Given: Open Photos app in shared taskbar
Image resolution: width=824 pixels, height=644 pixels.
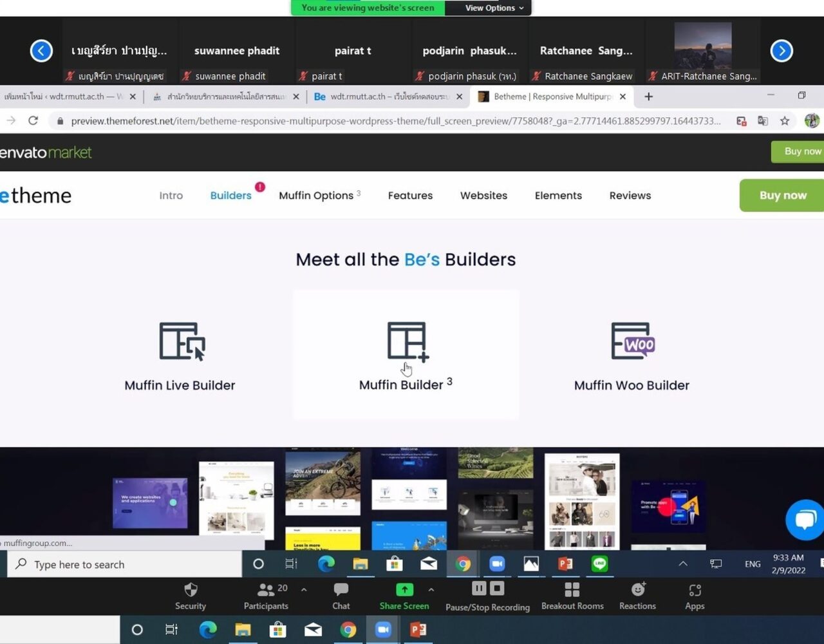Looking at the screenshot, I should [x=531, y=564].
